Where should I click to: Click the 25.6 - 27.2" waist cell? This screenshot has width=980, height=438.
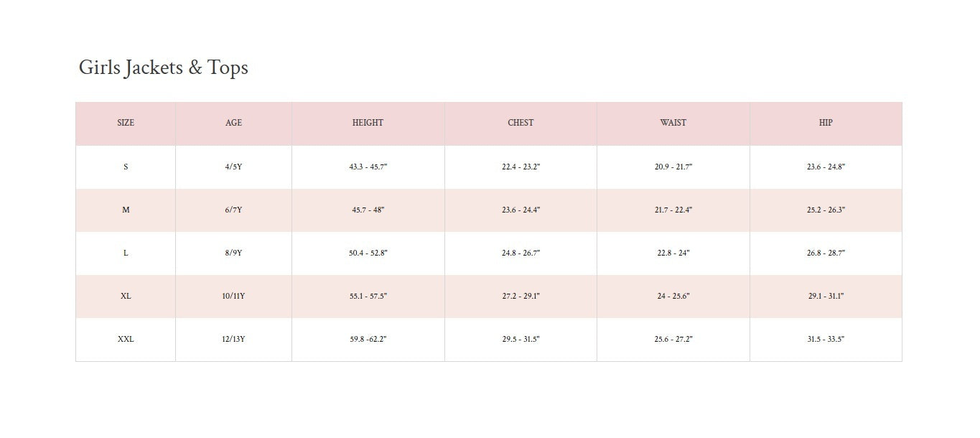673,339
